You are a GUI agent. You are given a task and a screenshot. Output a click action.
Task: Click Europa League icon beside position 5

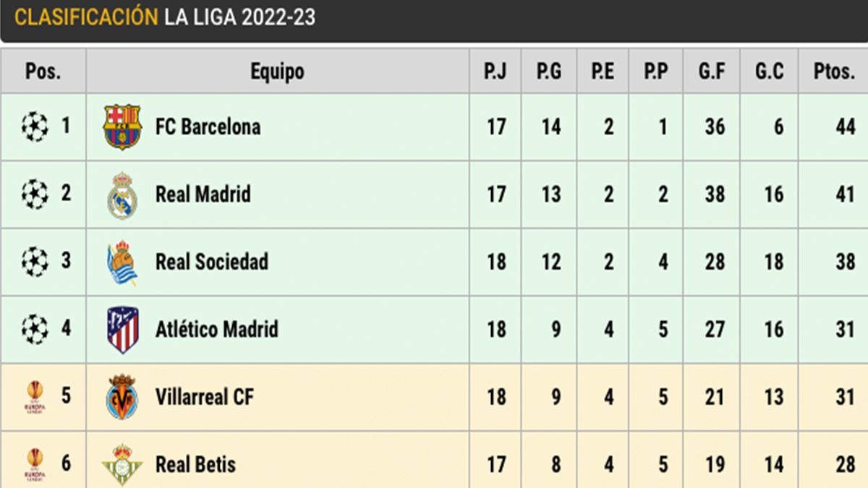click(x=35, y=397)
